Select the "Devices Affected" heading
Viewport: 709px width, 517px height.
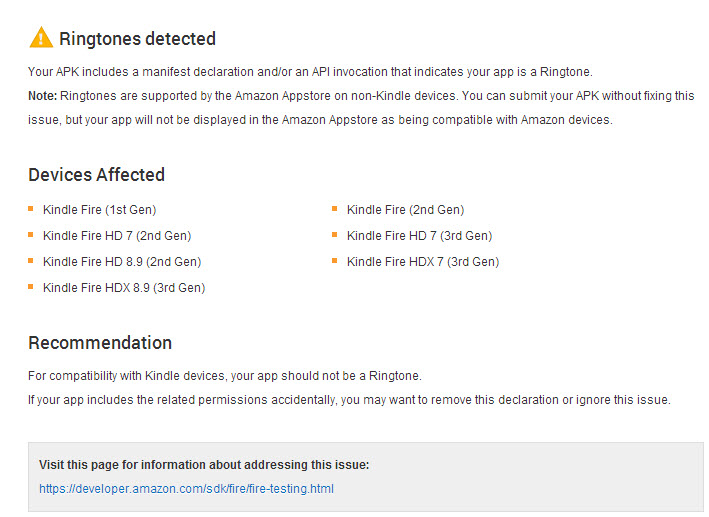coord(96,175)
